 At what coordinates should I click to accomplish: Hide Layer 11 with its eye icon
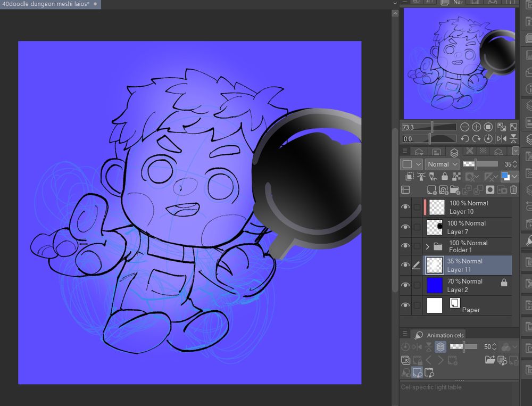405,265
